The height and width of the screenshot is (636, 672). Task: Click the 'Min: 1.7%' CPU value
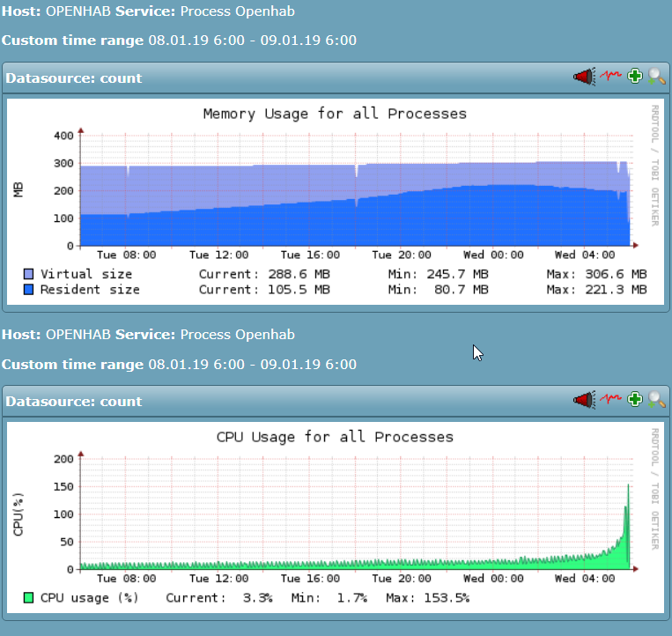[x=329, y=597]
